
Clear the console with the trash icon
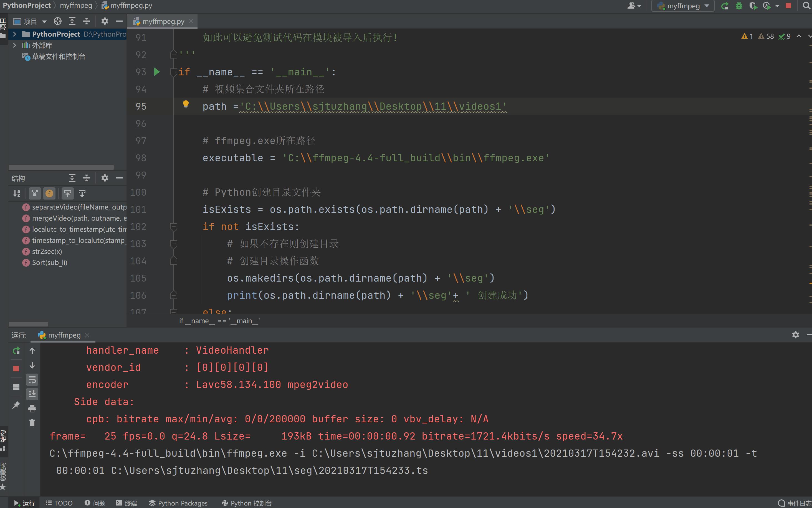coord(32,423)
